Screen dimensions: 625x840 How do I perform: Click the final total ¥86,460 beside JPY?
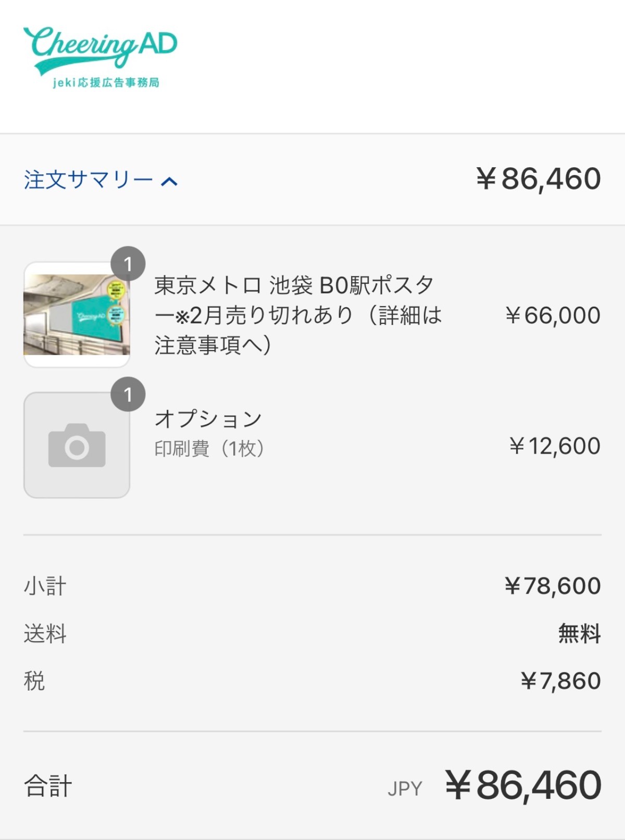523,785
